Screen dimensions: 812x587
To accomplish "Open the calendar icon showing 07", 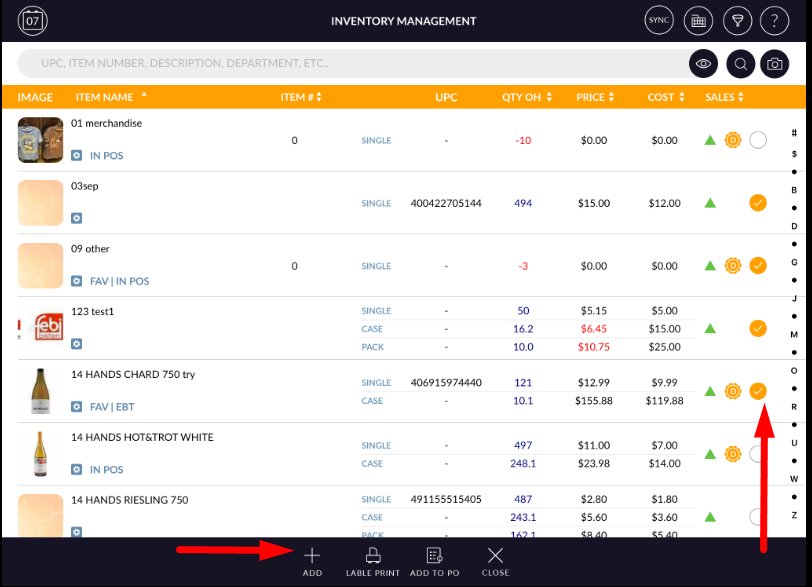I will pyautogui.click(x=33, y=20).
